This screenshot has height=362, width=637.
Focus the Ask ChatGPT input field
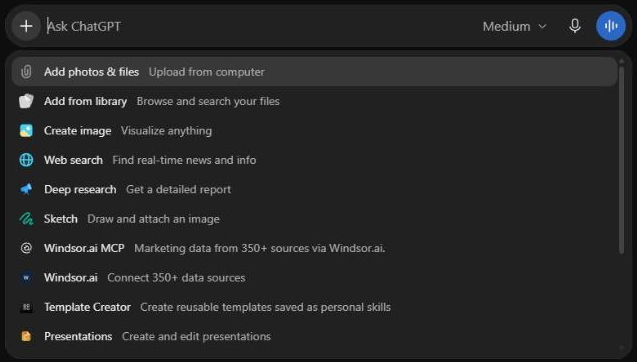pos(260,26)
